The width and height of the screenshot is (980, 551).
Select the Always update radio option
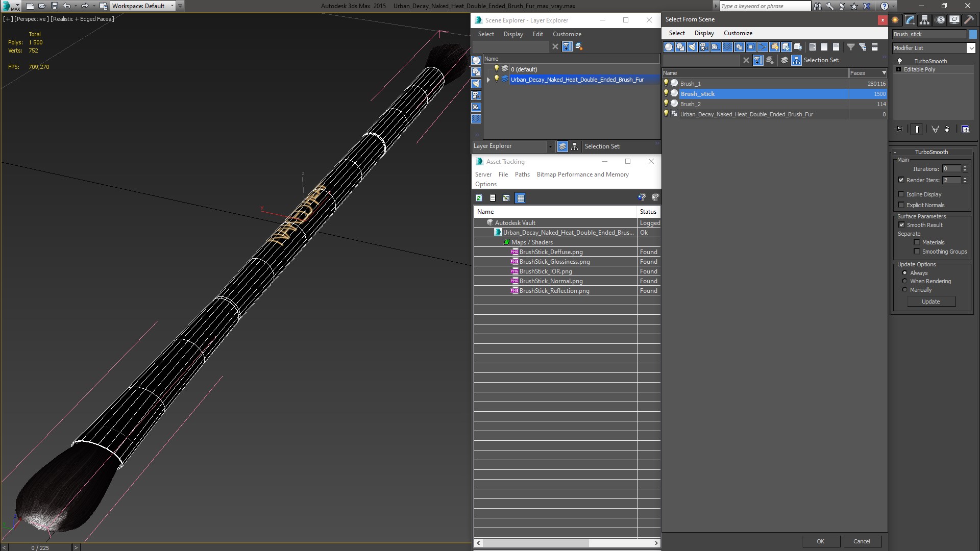tap(904, 273)
